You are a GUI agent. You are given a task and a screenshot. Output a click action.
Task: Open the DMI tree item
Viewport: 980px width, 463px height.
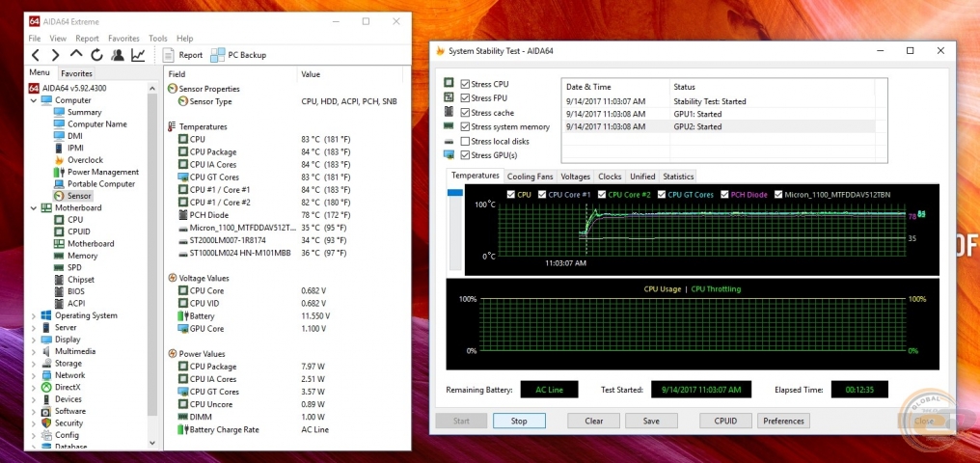coord(74,136)
